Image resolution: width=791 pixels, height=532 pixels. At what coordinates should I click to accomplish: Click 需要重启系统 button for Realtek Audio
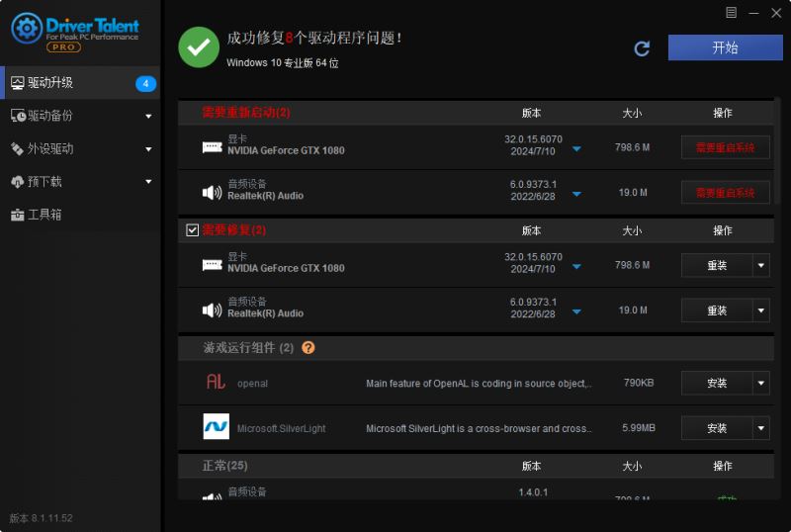726,192
